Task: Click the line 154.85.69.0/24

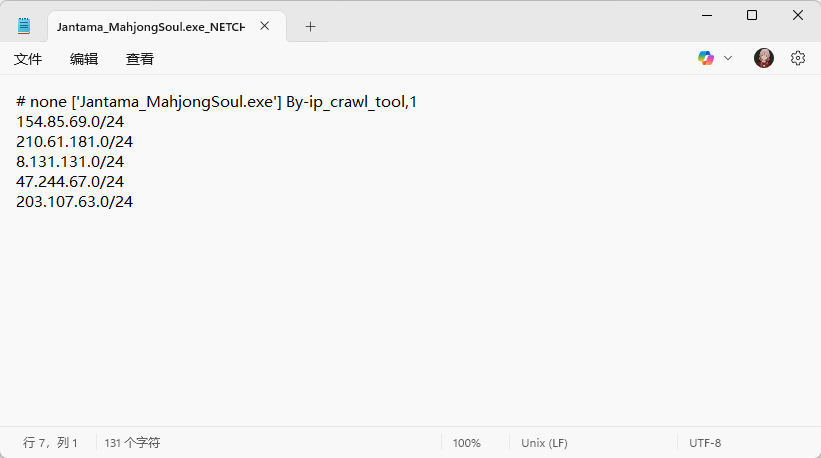Action: pyautogui.click(x=70, y=121)
